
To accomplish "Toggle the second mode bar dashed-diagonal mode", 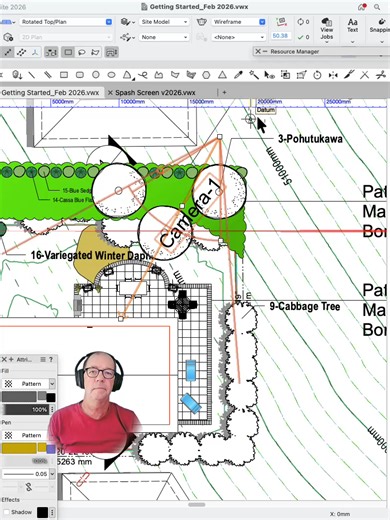I will (22, 52).
